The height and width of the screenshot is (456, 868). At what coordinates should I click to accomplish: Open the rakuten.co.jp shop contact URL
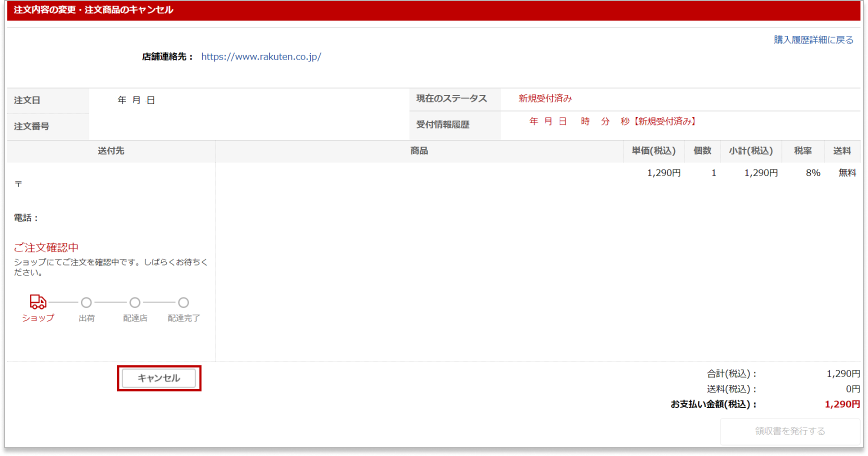click(x=261, y=57)
